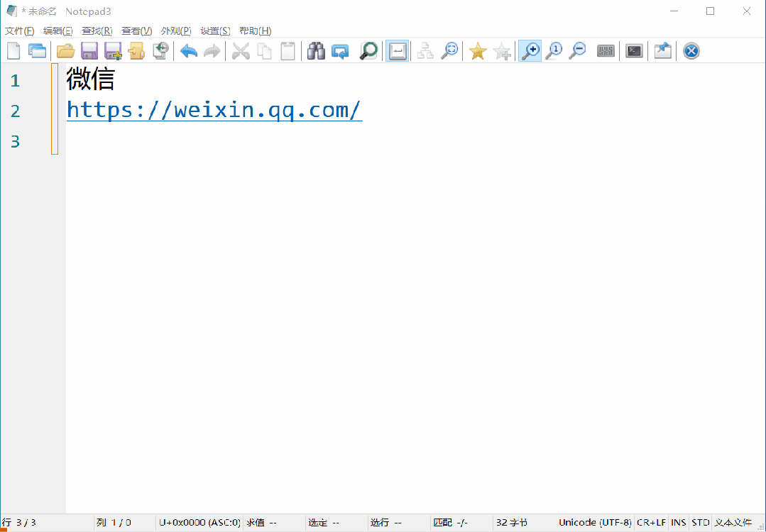The height and width of the screenshot is (532, 766).
Task: Click the grey Redo arrow icon
Action: point(212,51)
